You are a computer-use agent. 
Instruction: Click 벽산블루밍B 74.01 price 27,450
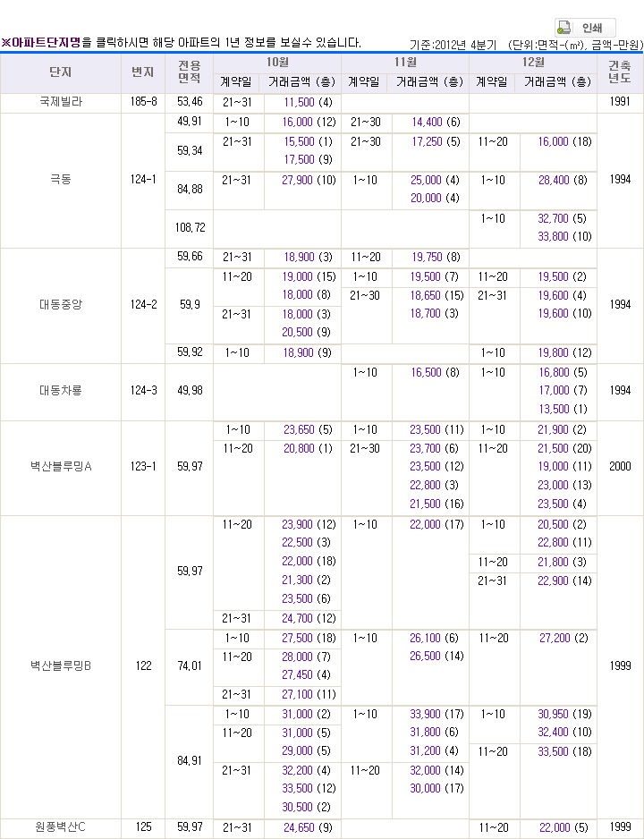point(297,675)
